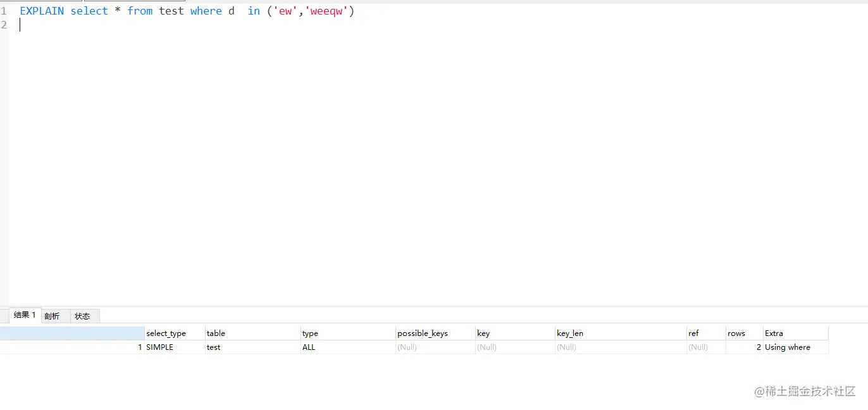Screen dimensions: 868x410
Task: Select the (Null) cell under key column
Action: pyautogui.click(x=515, y=347)
